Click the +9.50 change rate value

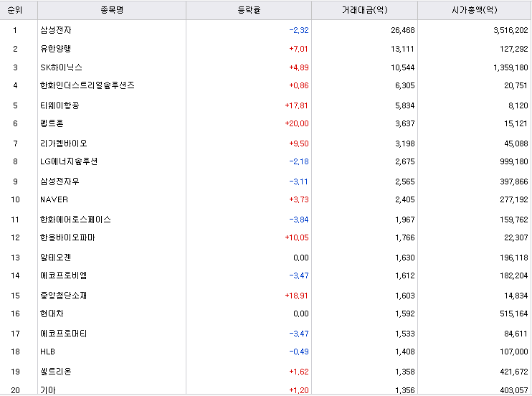click(x=299, y=143)
